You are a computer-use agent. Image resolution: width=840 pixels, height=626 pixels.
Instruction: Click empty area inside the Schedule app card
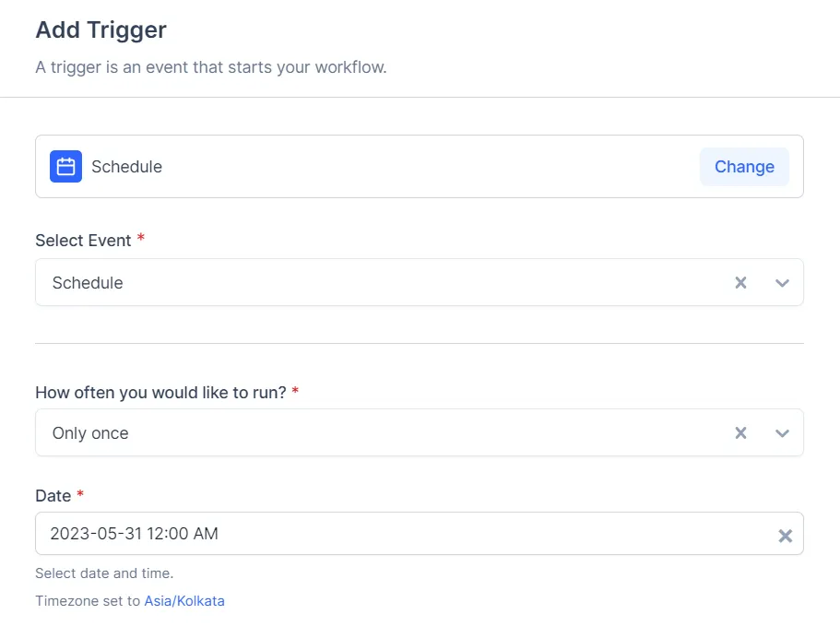tap(424, 167)
